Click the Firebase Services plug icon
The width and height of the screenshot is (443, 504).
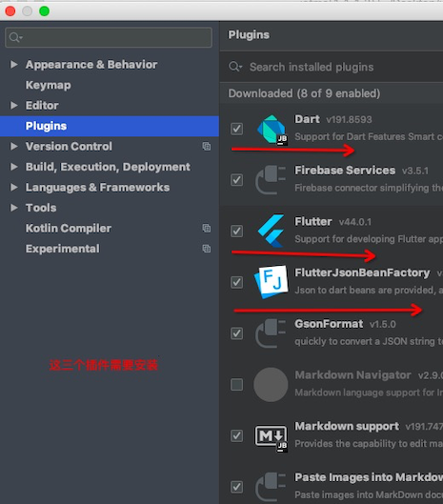point(271,180)
